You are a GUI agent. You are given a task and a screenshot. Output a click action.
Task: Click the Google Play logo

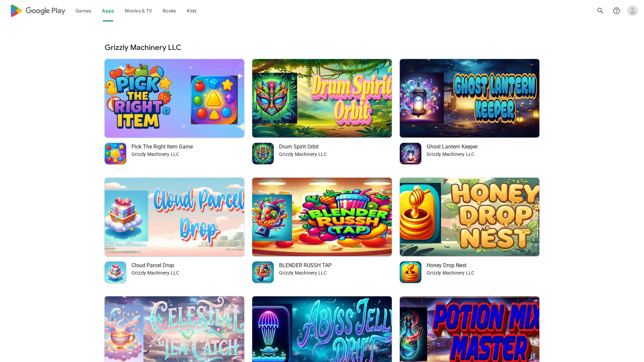[x=38, y=11]
